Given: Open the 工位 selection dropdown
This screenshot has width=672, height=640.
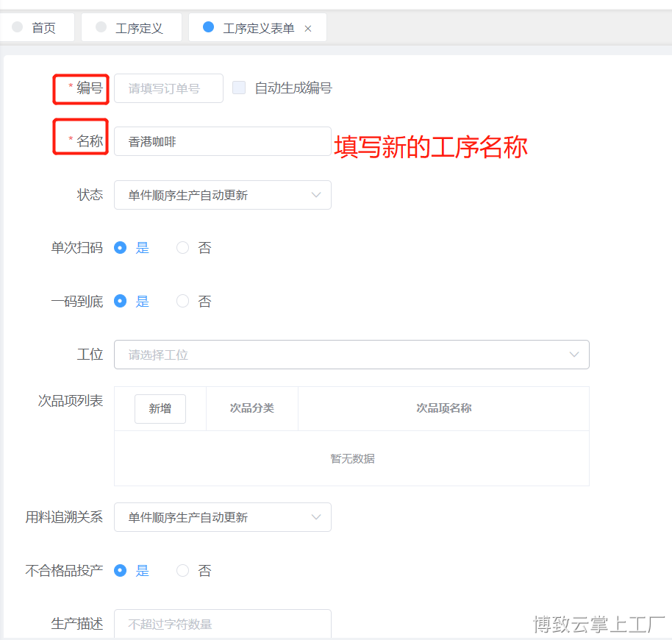Looking at the screenshot, I should pos(351,355).
